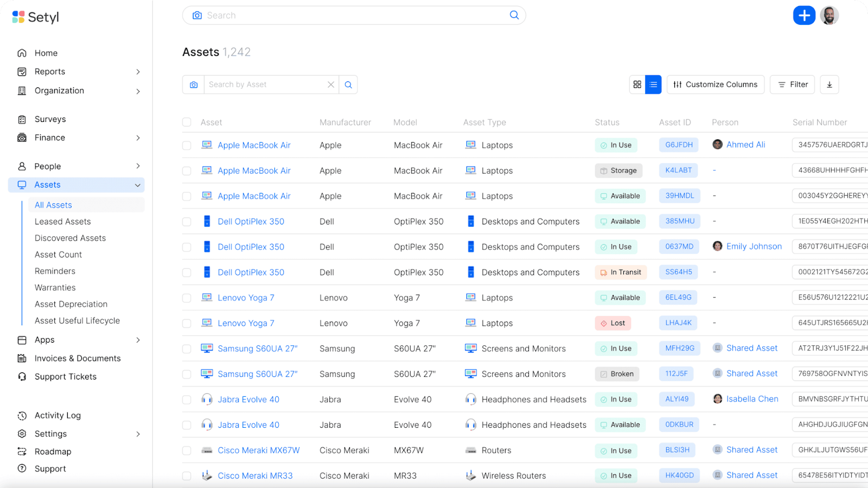The width and height of the screenshot is (868, 488).
Task: Click the Invoices & Documents icon
Action: click(22, 358)
